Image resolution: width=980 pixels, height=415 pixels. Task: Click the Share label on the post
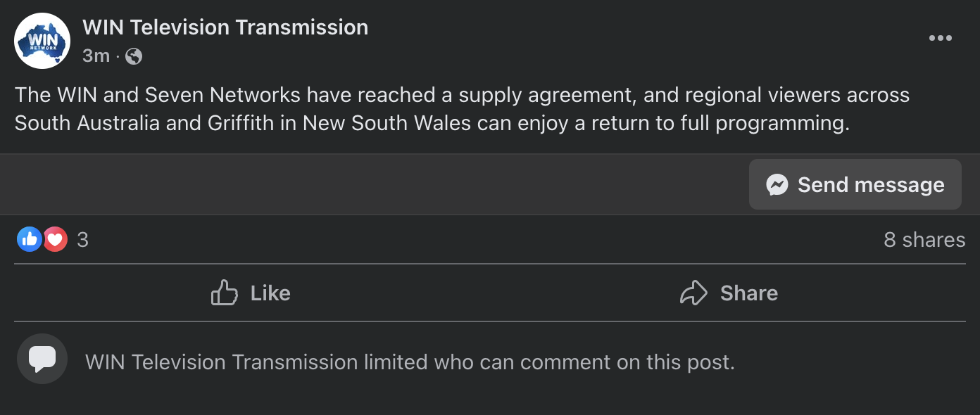pyautogui.click(x=749, y=293)
